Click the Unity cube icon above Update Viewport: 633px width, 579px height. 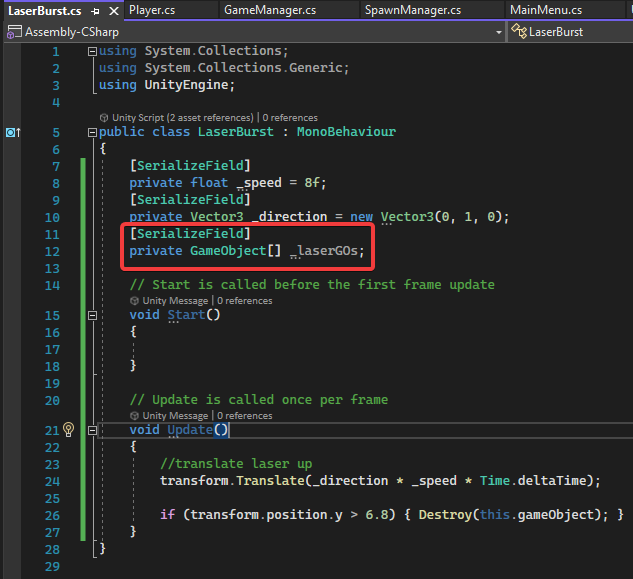point(134,415)
